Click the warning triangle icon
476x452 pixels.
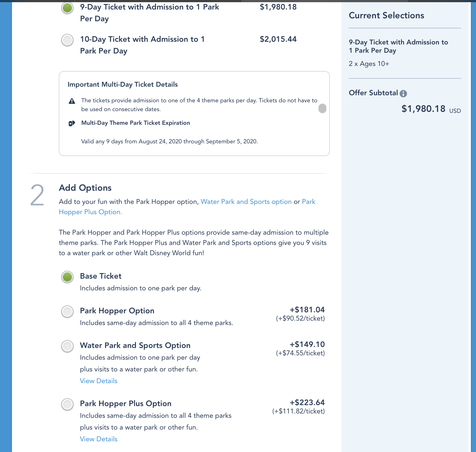[x=72, y=101]
